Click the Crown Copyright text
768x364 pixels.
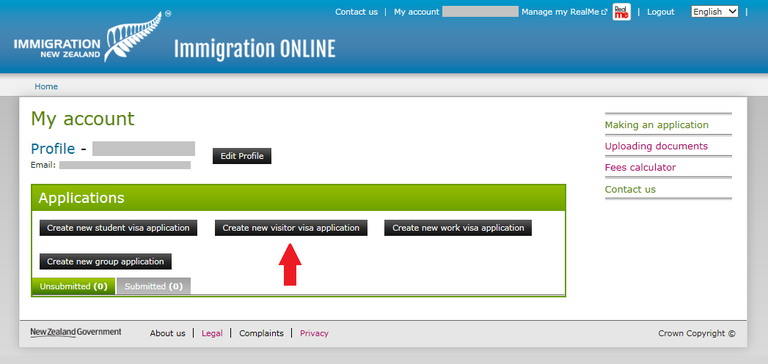tap(696, 333)
